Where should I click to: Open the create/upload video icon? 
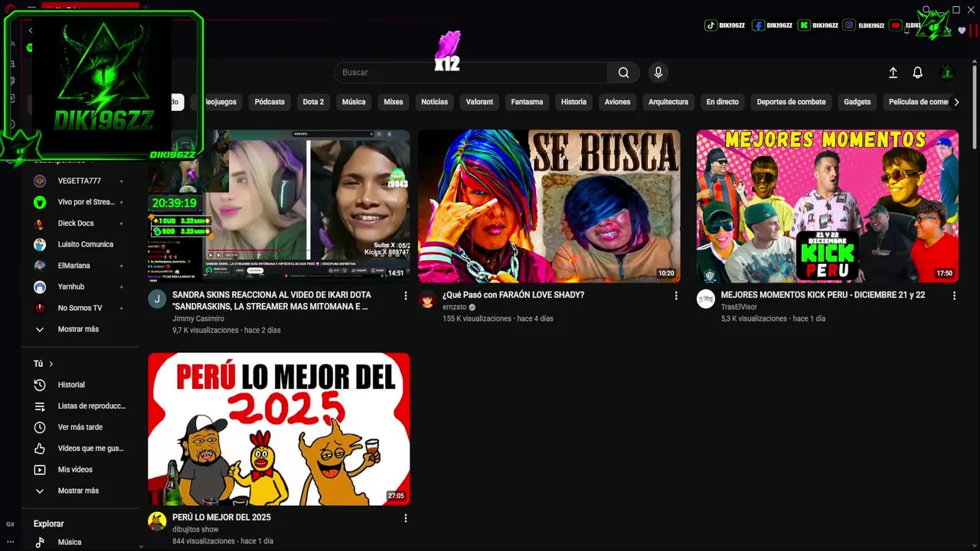pyautogui.click(x=893, y=73)
